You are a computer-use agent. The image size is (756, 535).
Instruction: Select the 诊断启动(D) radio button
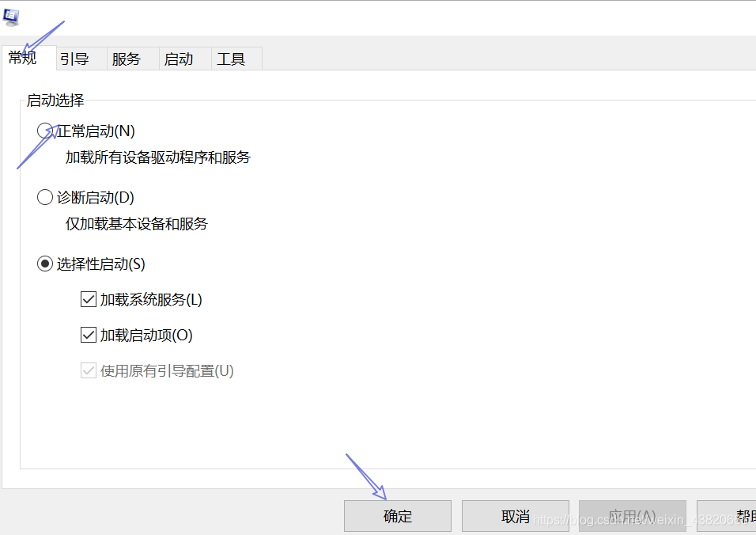click(45, 197)
